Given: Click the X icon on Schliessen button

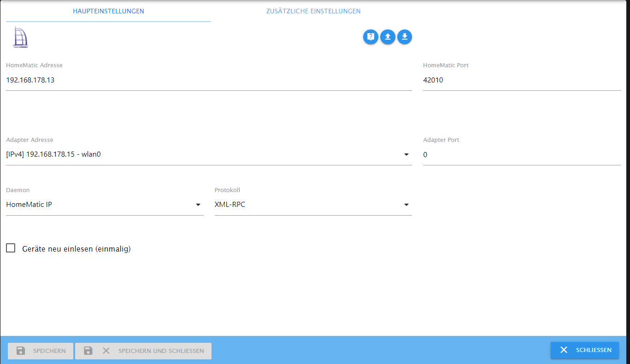Looking at the screenshot, I should [564, 350].
